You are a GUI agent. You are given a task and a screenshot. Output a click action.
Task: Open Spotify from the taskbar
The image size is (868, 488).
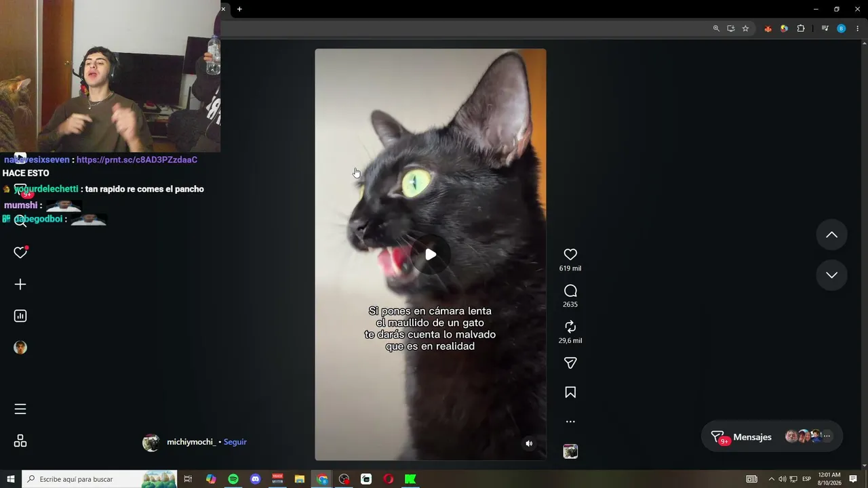pos(233,479)
